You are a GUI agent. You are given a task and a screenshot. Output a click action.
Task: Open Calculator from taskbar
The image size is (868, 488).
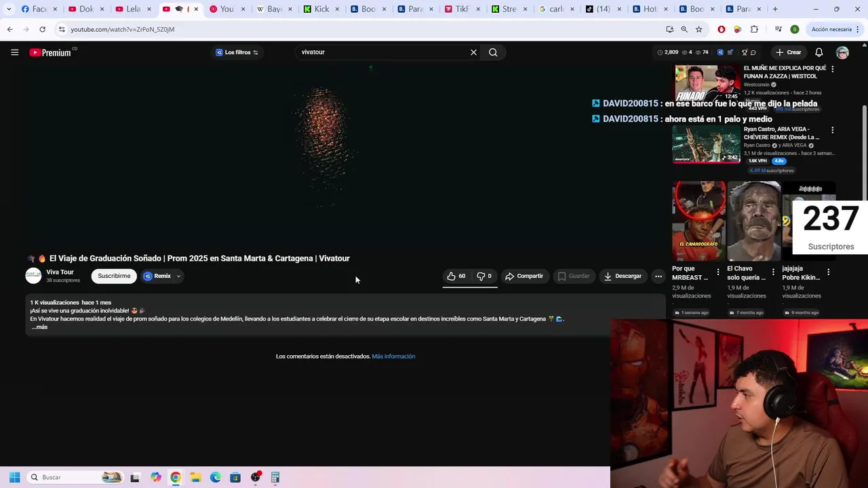tap(275, 477)
